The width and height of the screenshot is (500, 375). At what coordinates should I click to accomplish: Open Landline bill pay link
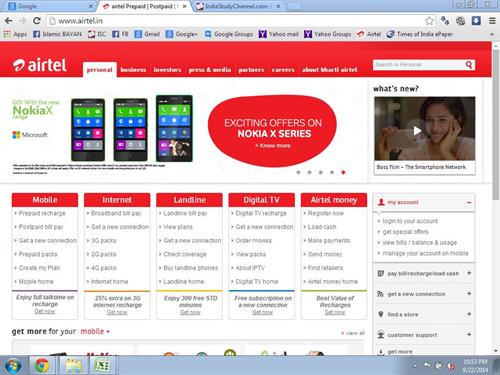185,213
